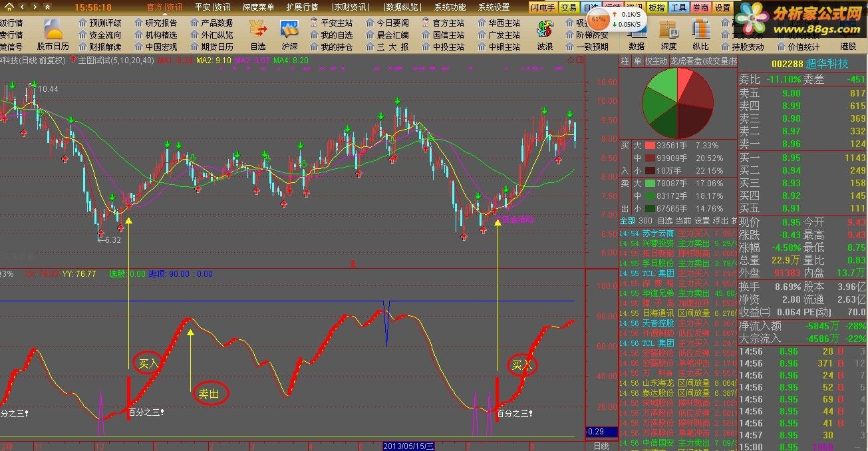Open the 阶梯济安 toolbar entry

pos(587,35)
